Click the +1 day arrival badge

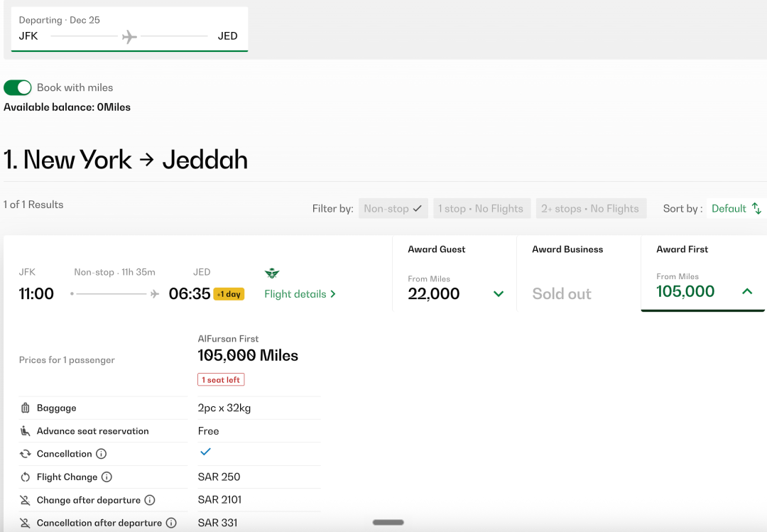[229, 294]
